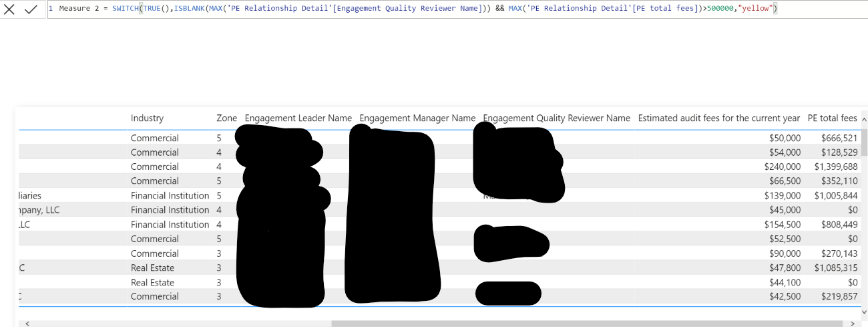Select Real Estate in the $47,800 row
The height and width of the screenshot is (327, 868).
pos(152,268)
